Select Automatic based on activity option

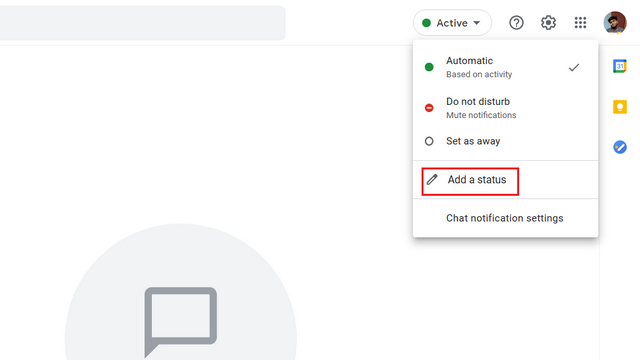coord(505,67)
